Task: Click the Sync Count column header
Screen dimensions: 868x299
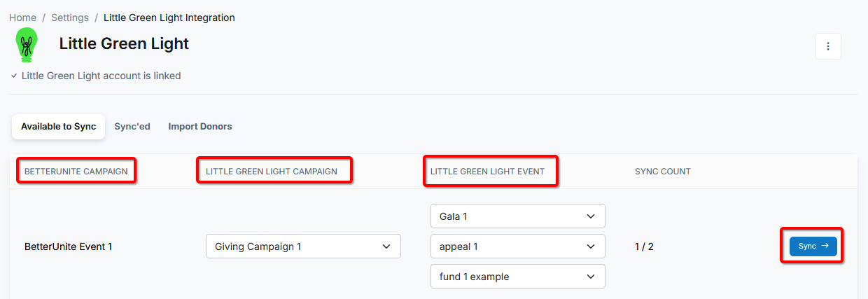Action: 663,172
